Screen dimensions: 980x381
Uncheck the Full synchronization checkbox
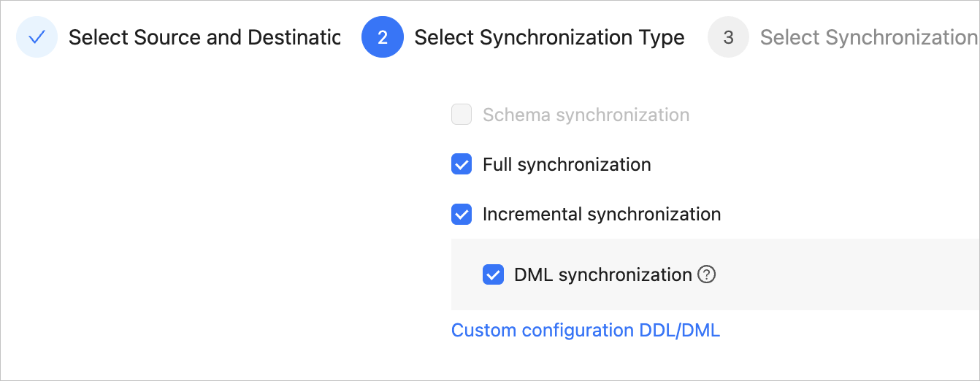click(x=462, y=164)
